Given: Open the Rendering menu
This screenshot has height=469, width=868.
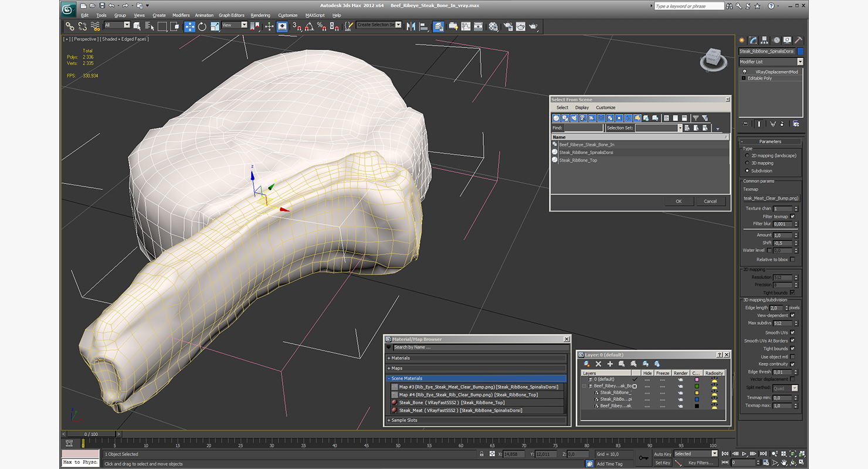Looking at the screenshot, I should (x=260, y=15).
